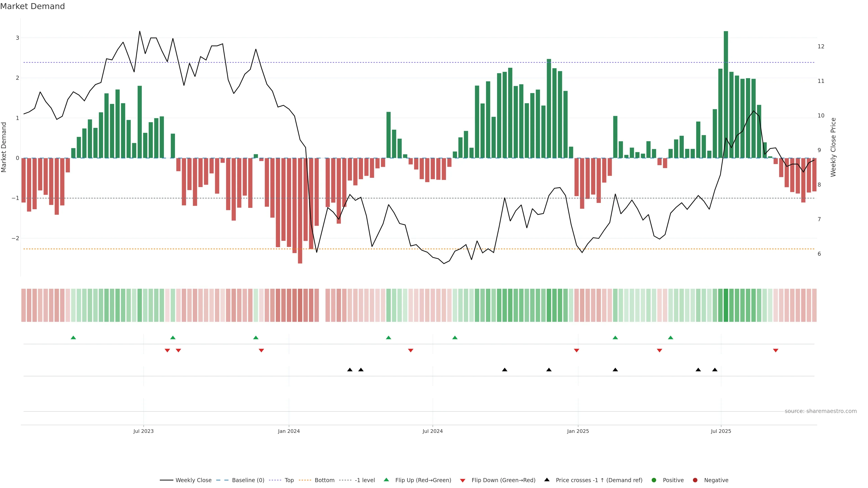
Task: Click the source: sharemaestro.com text
Action: point(821,411)
